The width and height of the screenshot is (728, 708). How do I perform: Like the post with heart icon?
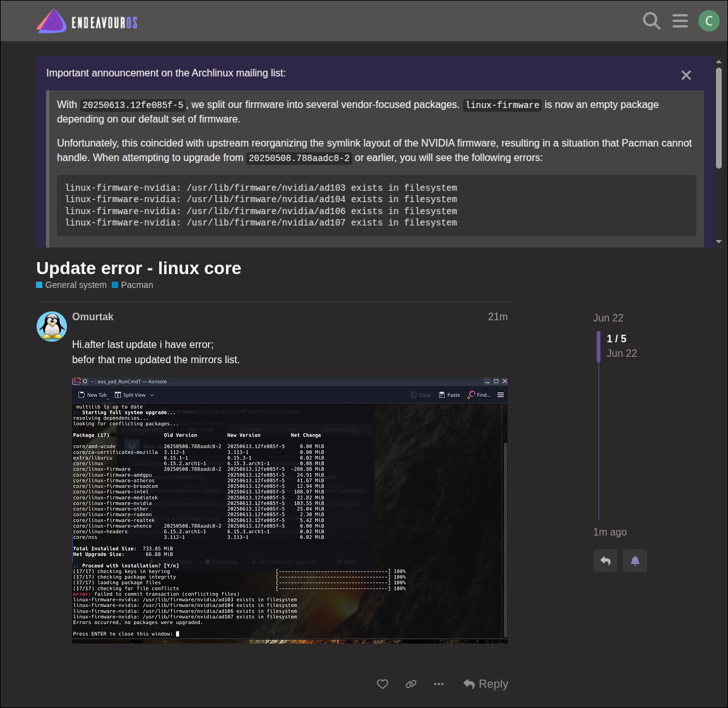coord(383,684)
